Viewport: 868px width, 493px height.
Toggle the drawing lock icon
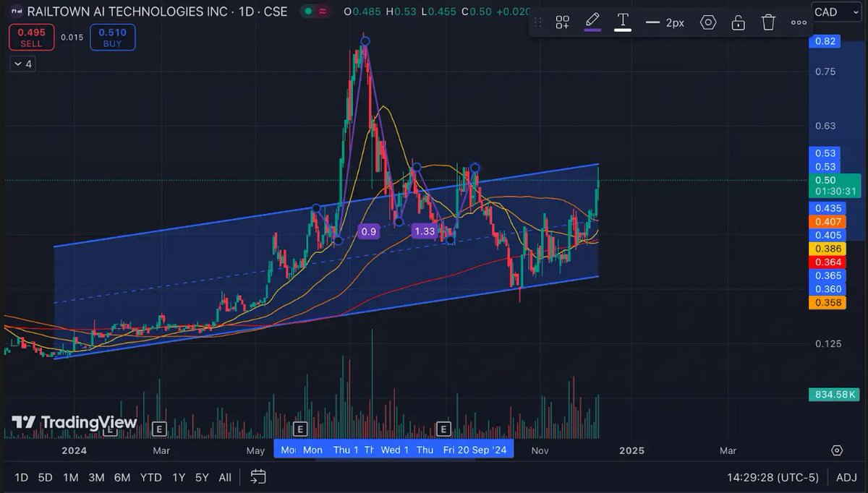pos(738,22)
